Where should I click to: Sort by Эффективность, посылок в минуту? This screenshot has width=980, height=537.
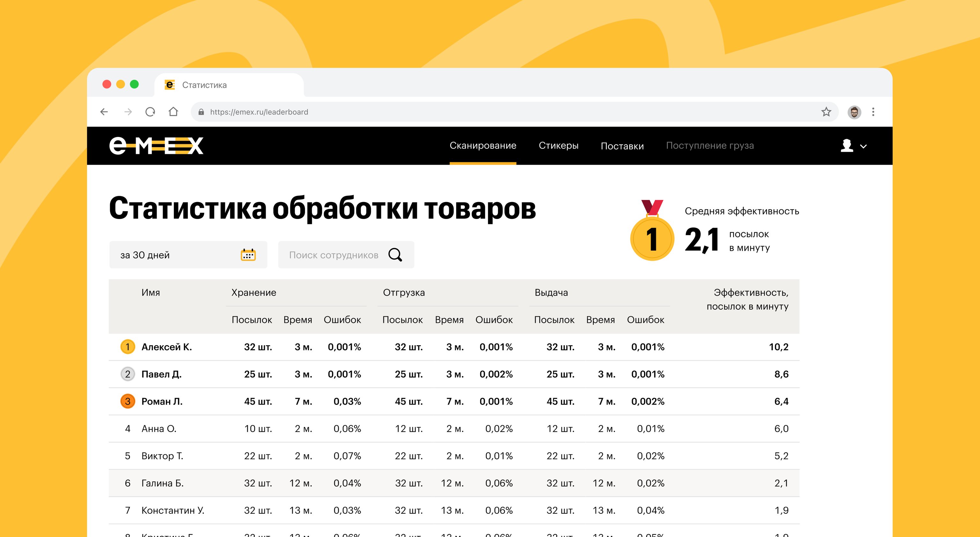[x=747, y=299]
